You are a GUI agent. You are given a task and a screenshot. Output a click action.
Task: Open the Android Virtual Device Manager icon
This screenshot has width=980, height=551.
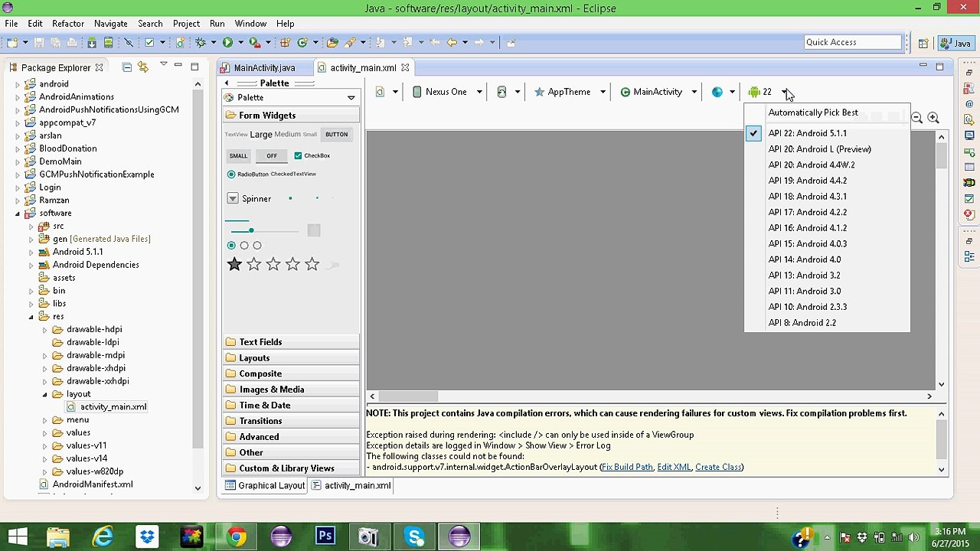tap(109, 43)
